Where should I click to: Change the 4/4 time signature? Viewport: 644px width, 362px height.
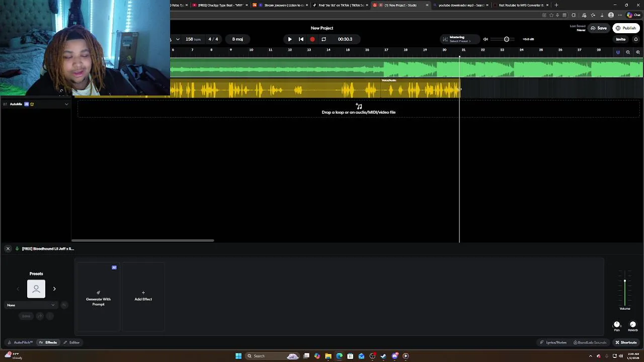click(x=213, y=39)
